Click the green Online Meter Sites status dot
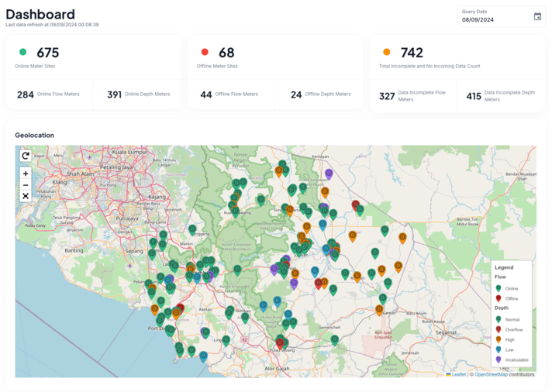Viewport: 552px width, 392px height. click(x=22, y=52)
